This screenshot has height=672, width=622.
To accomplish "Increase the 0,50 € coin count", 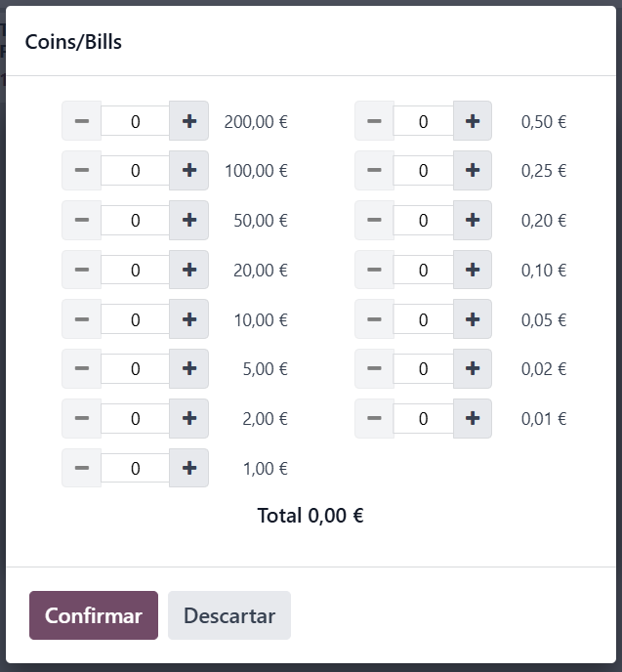I will [473, 121].
